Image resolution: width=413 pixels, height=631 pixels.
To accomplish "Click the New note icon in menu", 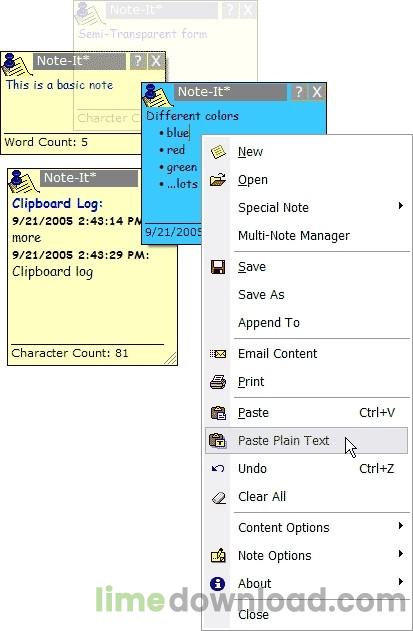I will 218,152.
